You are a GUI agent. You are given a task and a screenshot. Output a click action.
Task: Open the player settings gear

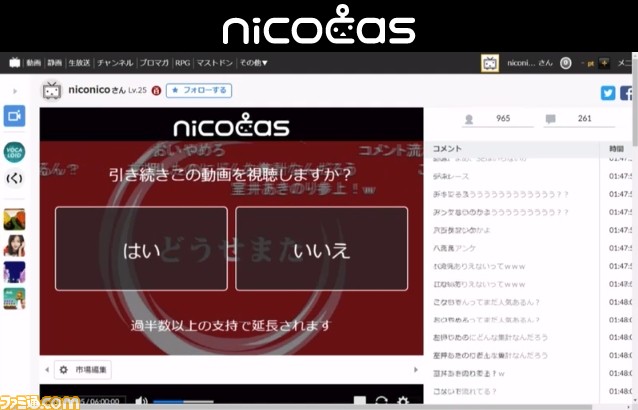[x=403, y=401]
